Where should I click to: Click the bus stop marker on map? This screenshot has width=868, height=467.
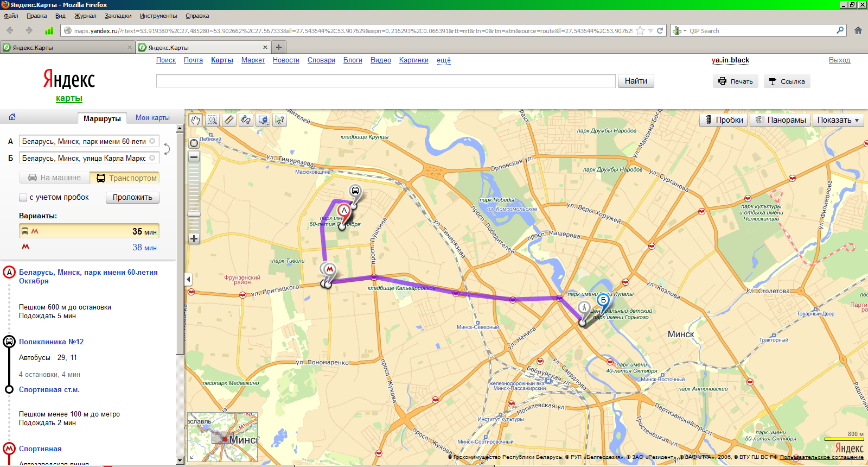tap(355, 191)
